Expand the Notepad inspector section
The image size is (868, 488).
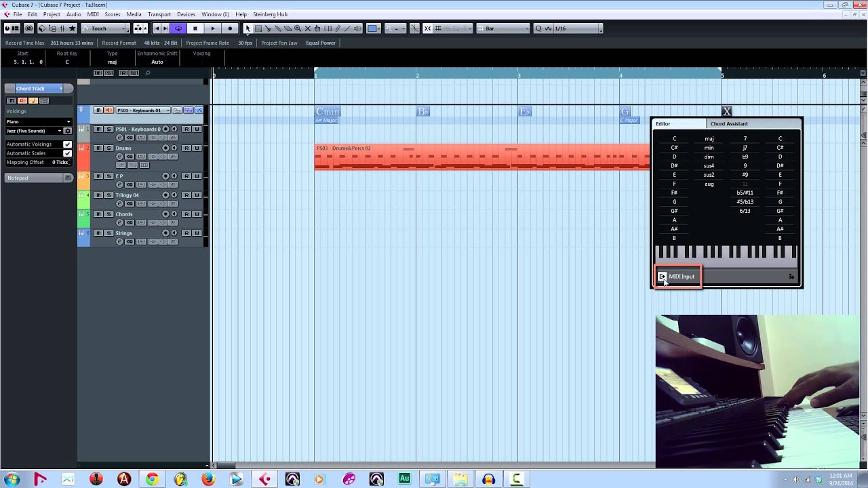coord(38,178)
